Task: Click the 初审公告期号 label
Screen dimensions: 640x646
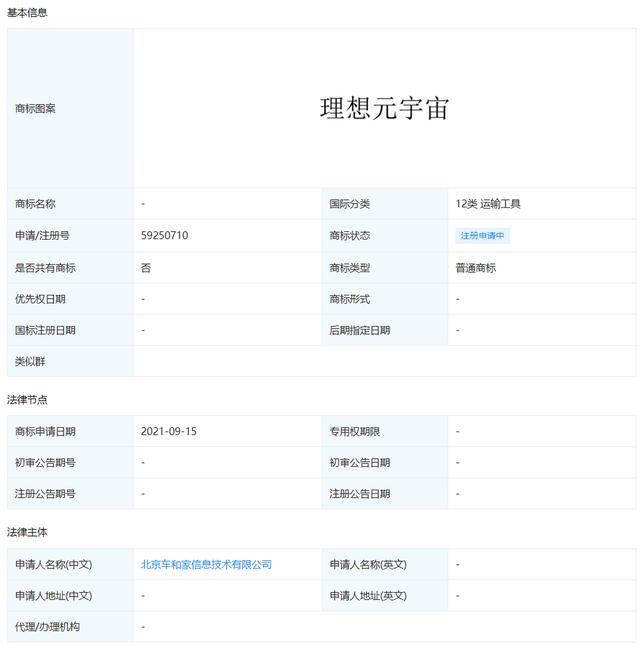Action: tap(45, 463)
